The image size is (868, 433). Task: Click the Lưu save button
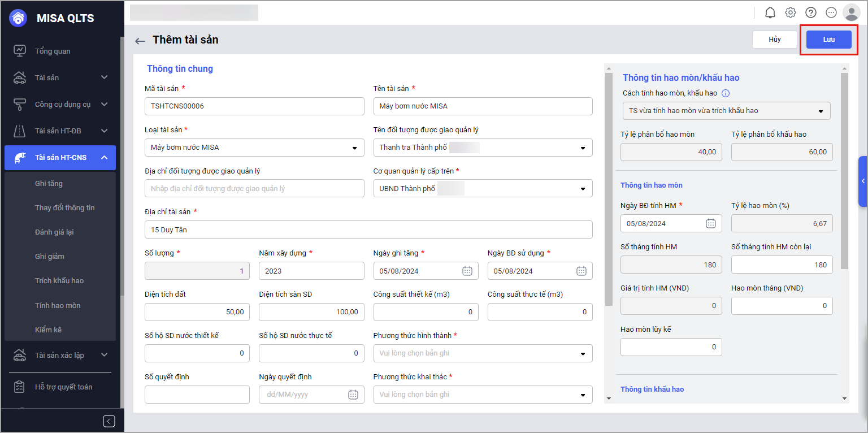[x=828, y=40]
